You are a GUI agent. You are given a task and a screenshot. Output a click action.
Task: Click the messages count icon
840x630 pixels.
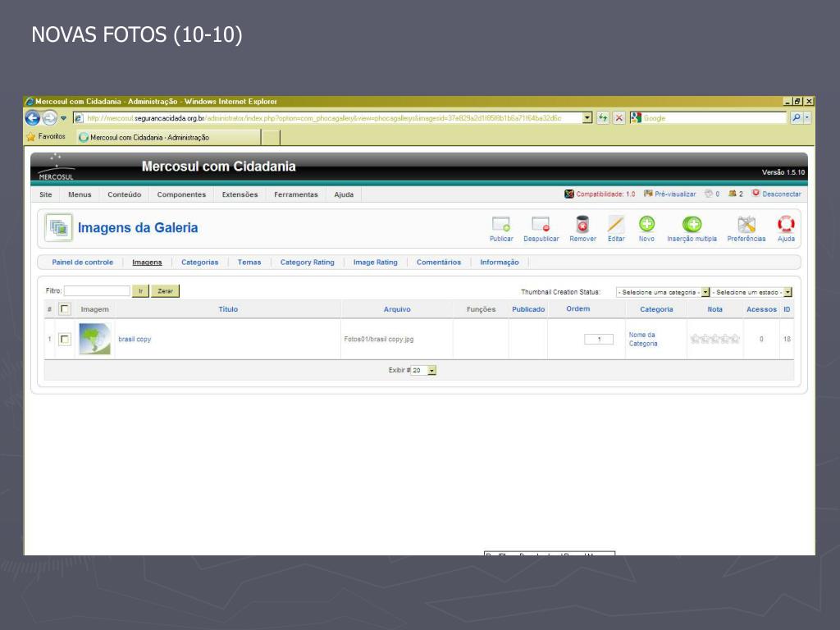(709, 194)
